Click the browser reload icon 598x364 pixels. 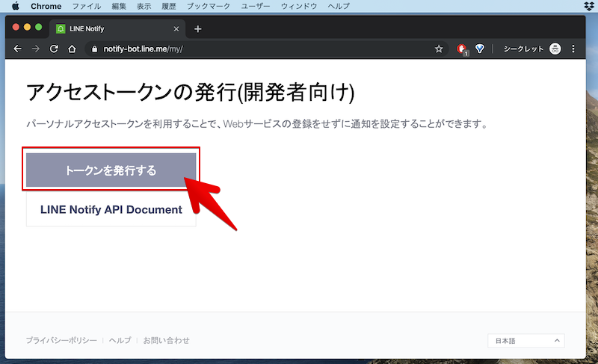54,49
